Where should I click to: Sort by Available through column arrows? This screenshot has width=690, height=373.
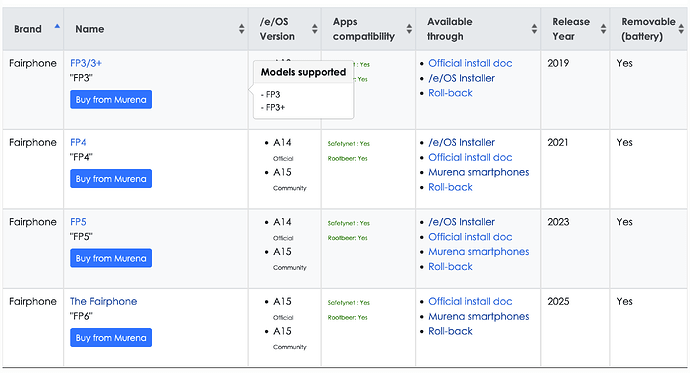[x=534, y=29]
